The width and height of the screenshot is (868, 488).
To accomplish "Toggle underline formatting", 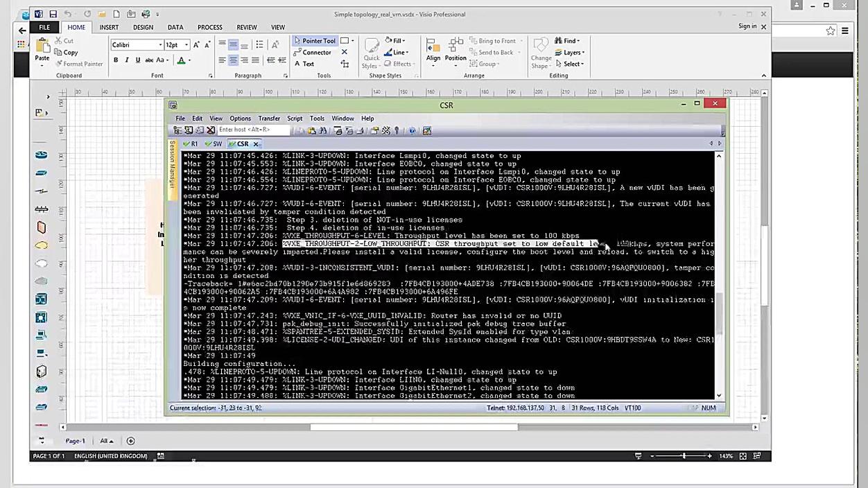I will pyautogui.click(x=138, y=60).
